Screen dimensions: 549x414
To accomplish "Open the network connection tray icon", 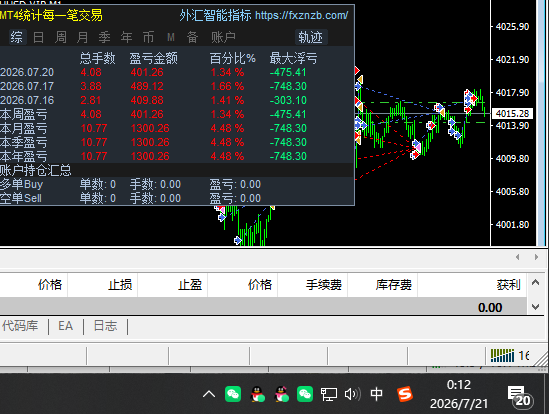I will click(329, 394).
